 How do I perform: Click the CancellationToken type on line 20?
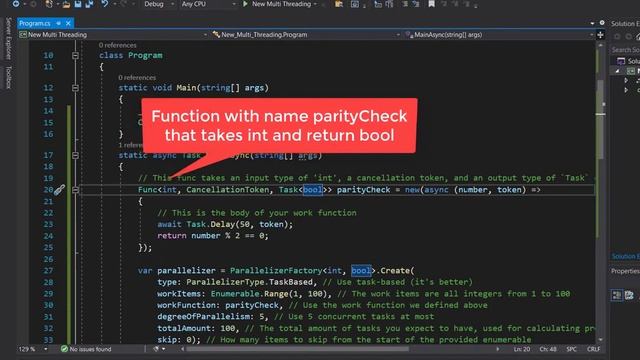point(228,190)
